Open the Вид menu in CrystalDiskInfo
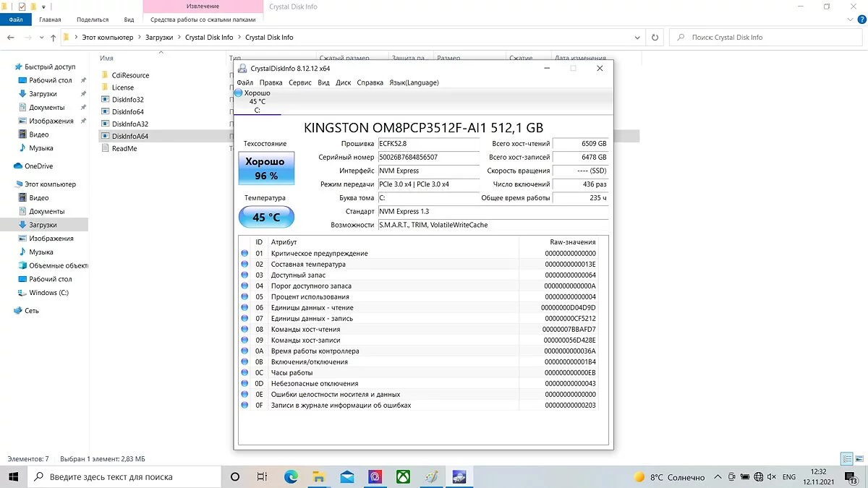This screenshot has height=488, width=868. (x=323, y=82)
